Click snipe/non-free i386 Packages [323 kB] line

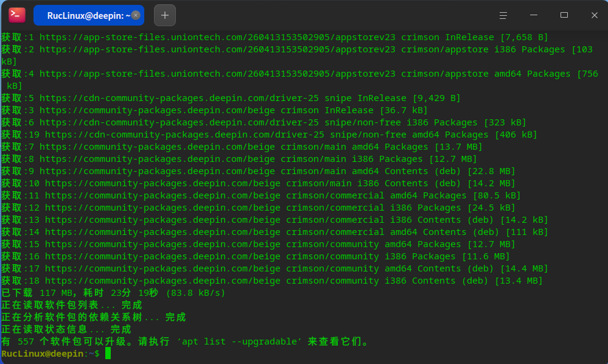click(x=264, y=122)
